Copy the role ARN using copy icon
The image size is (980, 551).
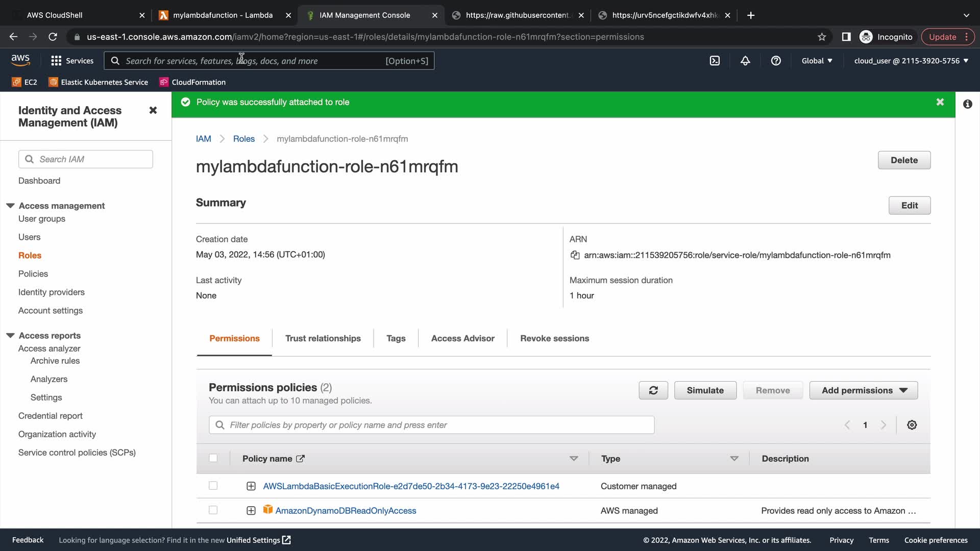coord(575,255)
